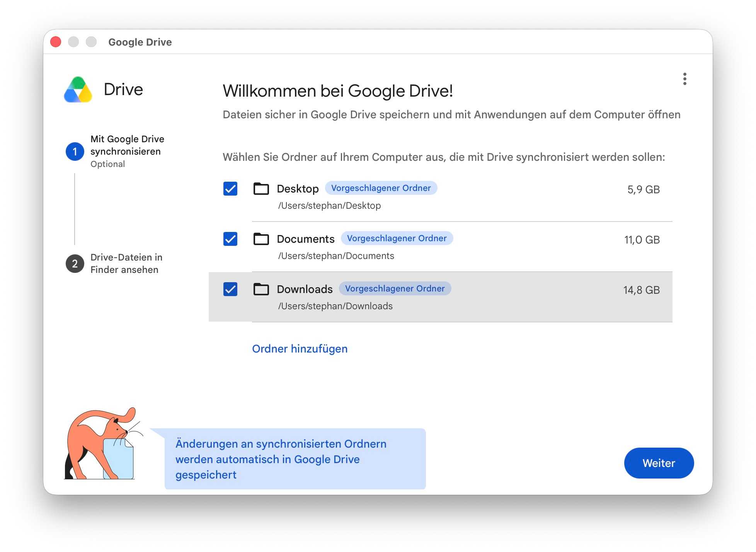Uncheck the Documents folder checkbox
This screenshot has width=756, height=552.
pos(230,239)
